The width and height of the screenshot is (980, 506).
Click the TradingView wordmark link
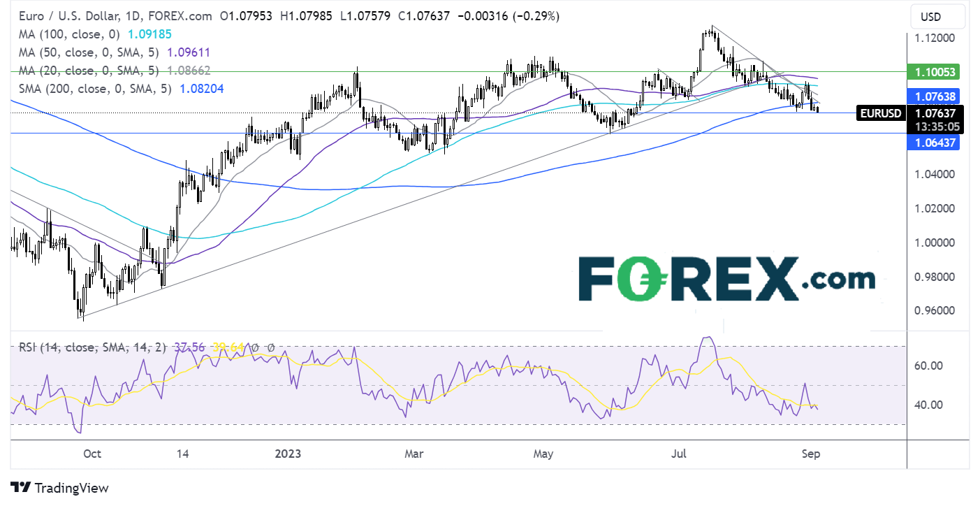pyautogui.click(x=71, y=488)
